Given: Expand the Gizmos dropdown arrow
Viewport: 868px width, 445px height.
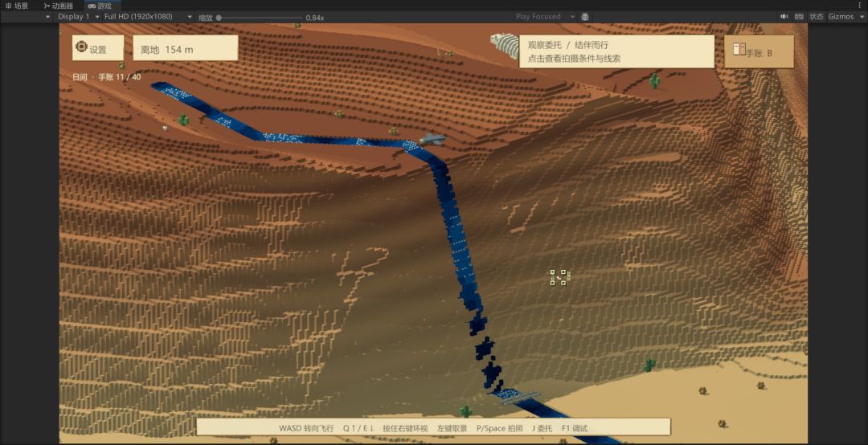Looking at the screenshot, I should point(862,17).
